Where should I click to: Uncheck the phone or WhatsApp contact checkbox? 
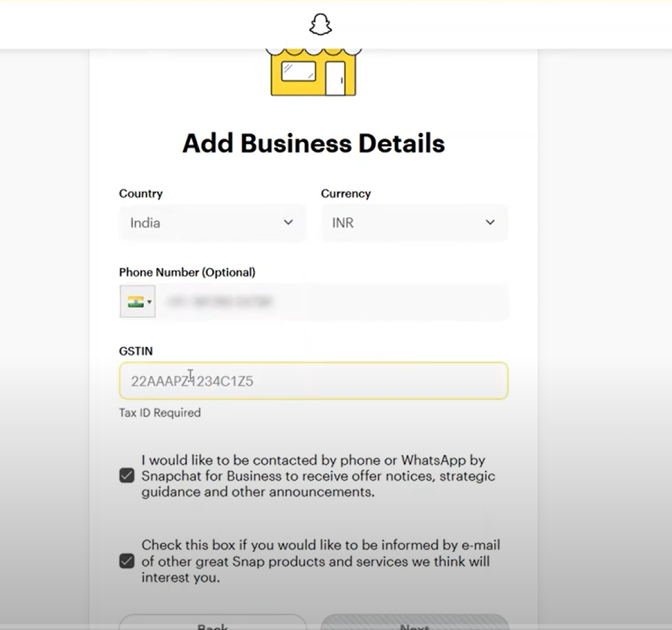click(127, 476)
